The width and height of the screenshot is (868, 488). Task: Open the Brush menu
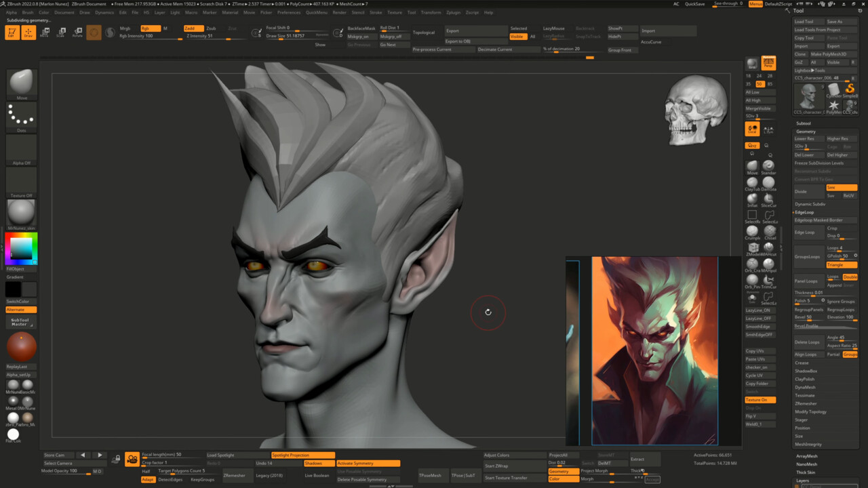(28, 12)
